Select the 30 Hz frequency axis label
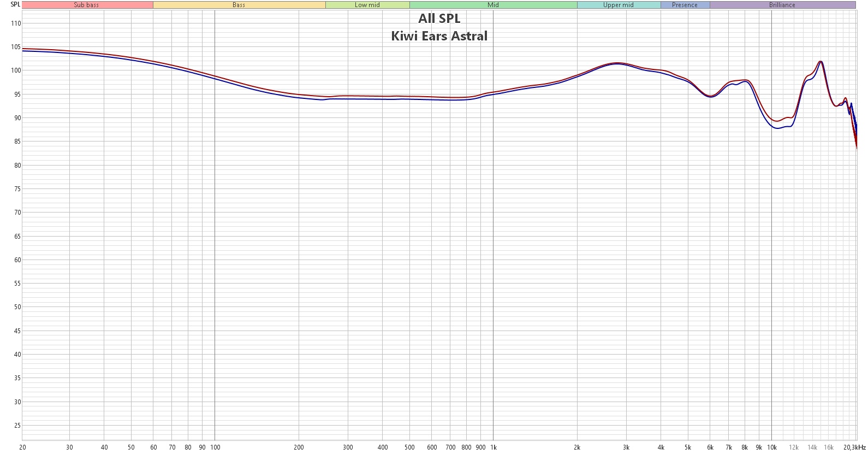 [x=70, y=447]
